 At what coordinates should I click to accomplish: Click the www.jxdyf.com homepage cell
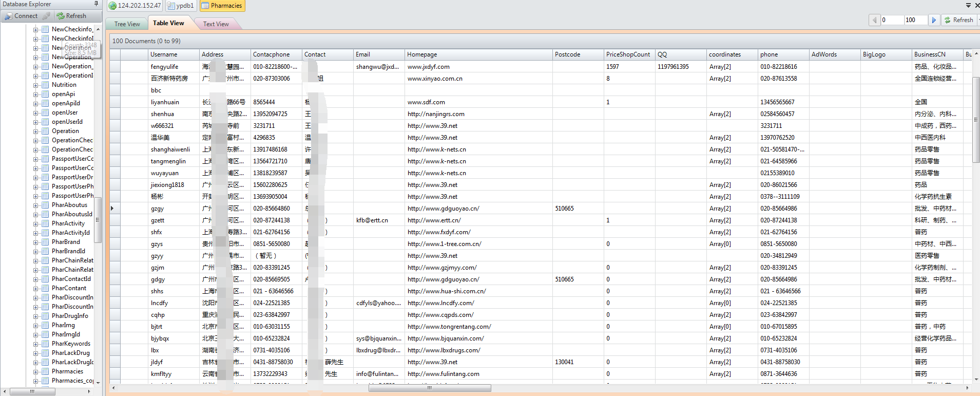tap(478, 67)
